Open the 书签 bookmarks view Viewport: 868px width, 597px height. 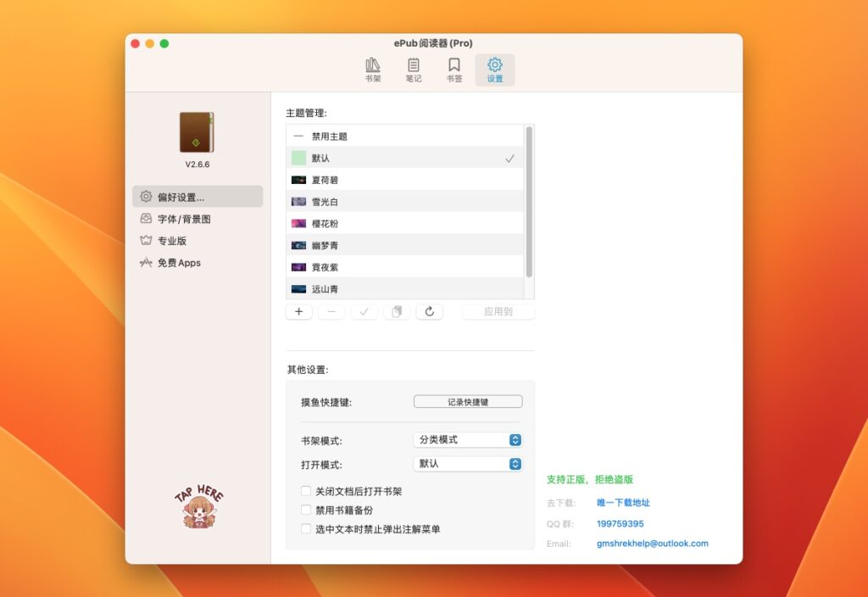tap(454, 68)
